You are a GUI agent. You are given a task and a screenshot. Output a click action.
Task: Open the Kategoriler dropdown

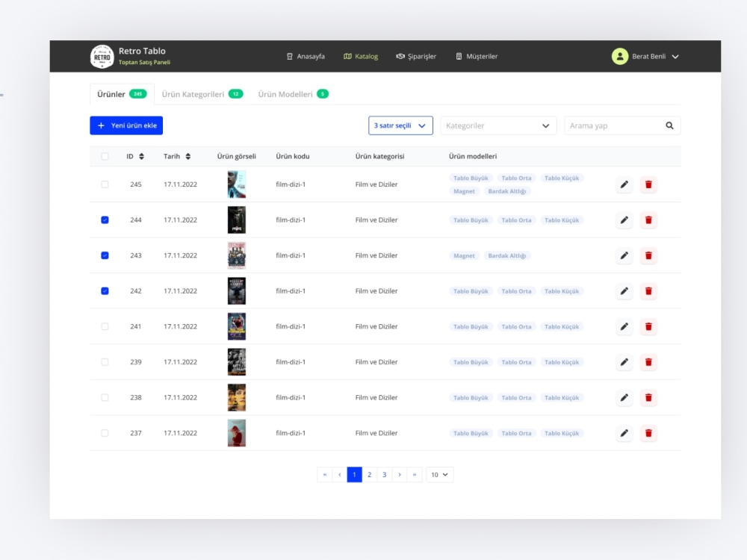498,125
